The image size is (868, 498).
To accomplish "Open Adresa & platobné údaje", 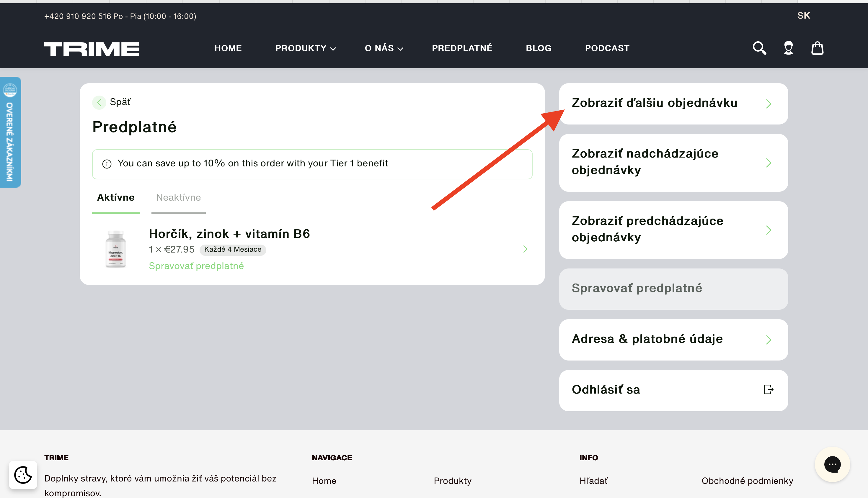I will pyautogui.click(x=673, y=340).
